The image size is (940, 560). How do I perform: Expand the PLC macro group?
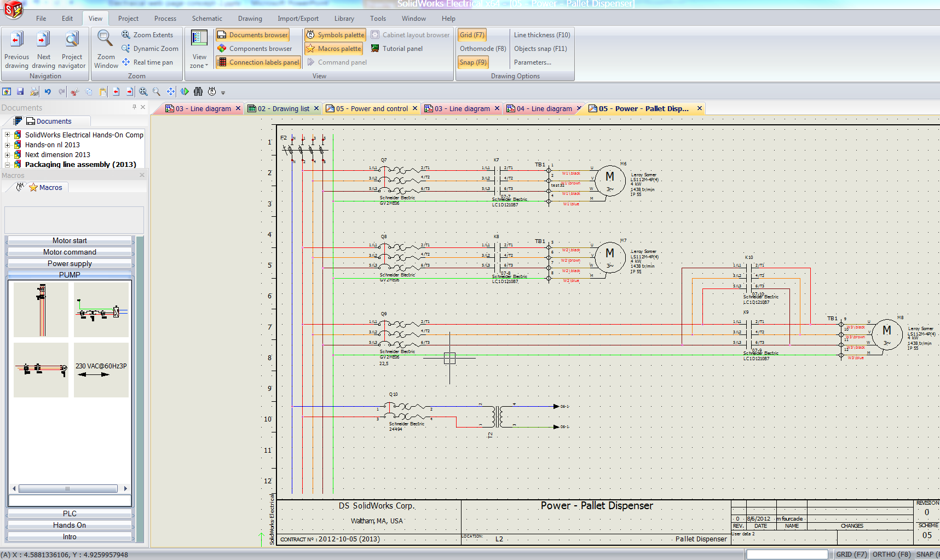pyautogui.click(x=70, y=513)
